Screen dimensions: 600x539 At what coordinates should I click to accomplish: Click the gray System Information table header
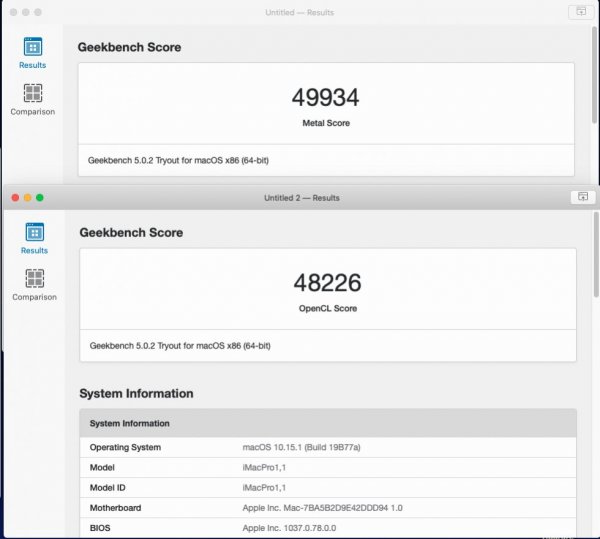pos(327,423)
